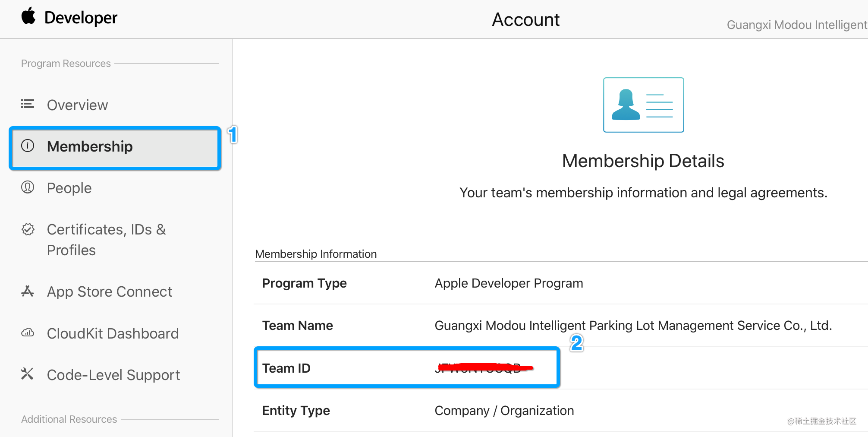This screenshot has width=868, height=437.
Task: Click the membership ID card image
Action: [643, 105]
